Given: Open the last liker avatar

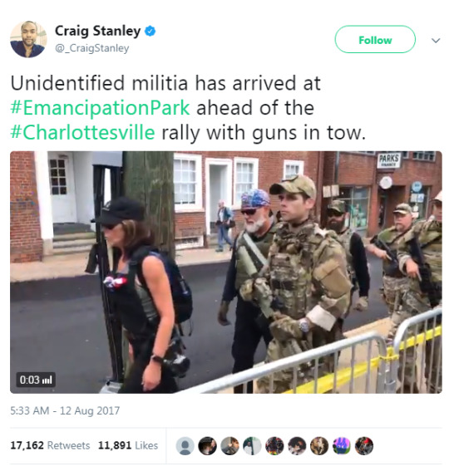Looking at the screenshot, I should click(x=364, y=446).
